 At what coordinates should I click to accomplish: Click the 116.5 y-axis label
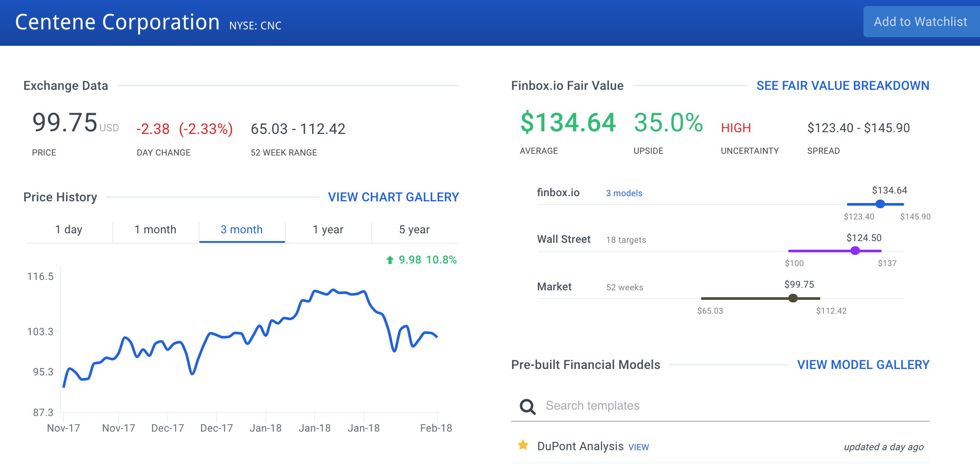pos(40,276)
